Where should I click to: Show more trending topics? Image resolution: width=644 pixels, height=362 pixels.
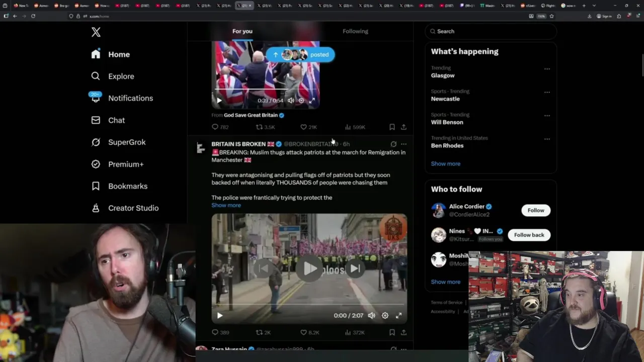(445, 164)
